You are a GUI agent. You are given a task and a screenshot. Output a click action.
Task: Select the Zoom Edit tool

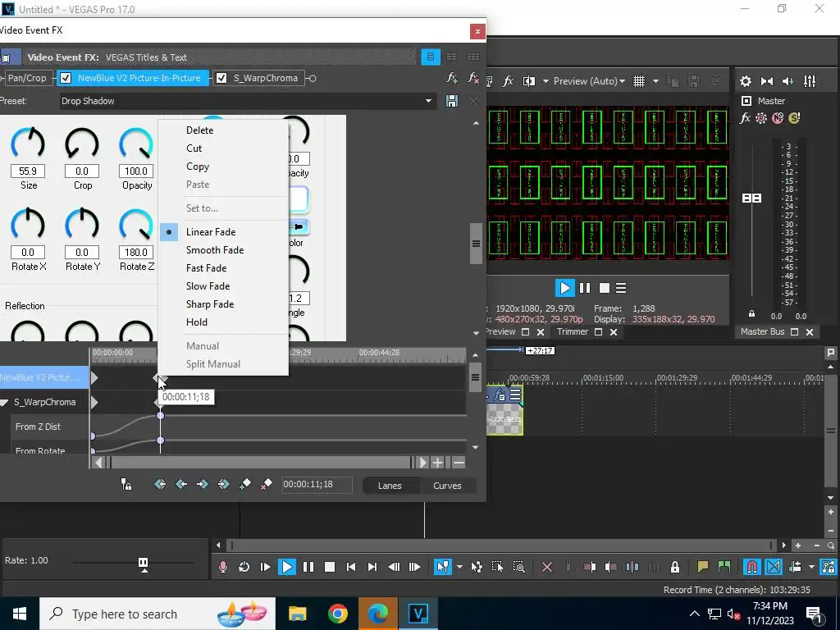tap(518, 567)
